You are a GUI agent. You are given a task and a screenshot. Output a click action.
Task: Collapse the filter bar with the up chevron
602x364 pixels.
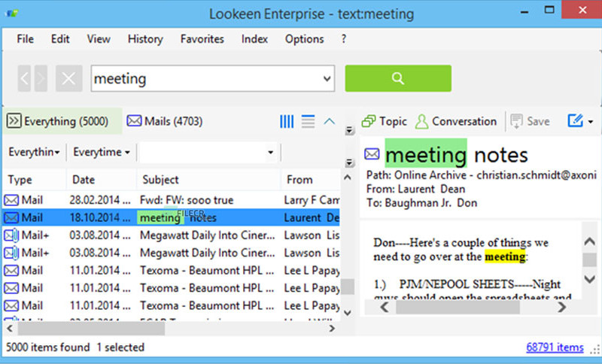329,122
